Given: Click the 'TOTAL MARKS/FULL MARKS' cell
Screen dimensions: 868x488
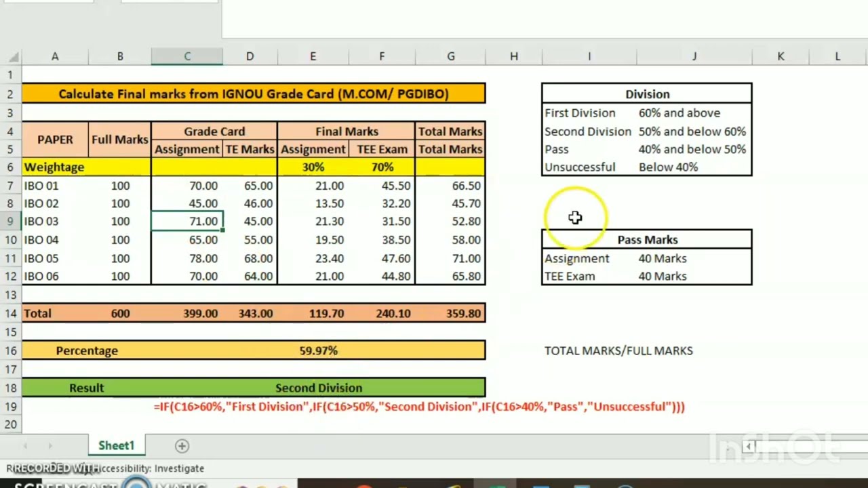Looking at the screenshot, I should [618, 351].
